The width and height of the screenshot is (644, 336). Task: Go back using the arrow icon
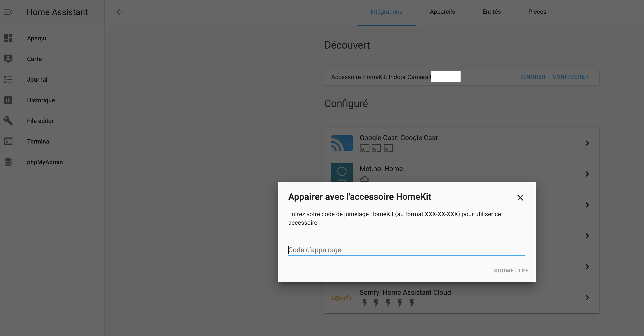point(120,12)
